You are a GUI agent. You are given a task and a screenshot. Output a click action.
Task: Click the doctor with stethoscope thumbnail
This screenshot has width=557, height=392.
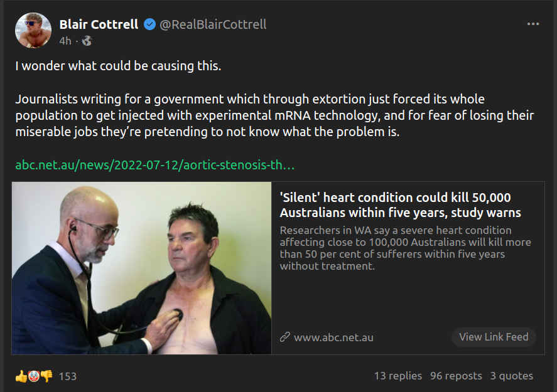142,268
